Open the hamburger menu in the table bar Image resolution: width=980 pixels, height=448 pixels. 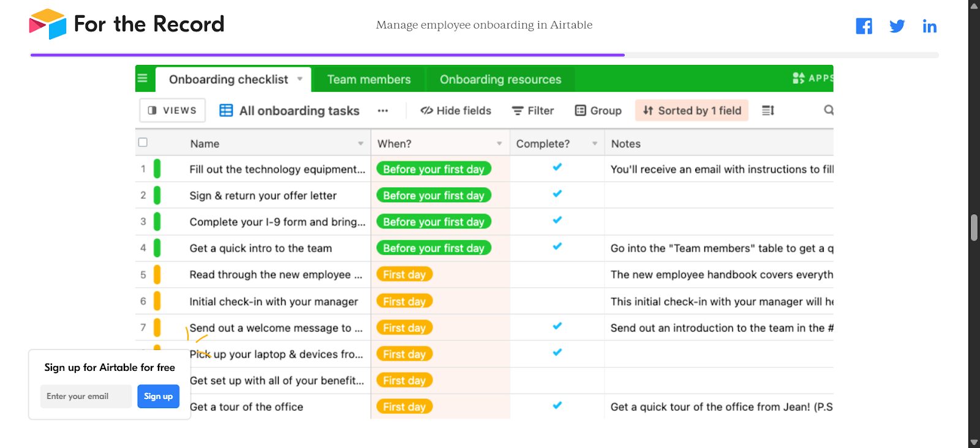[143, 78]
